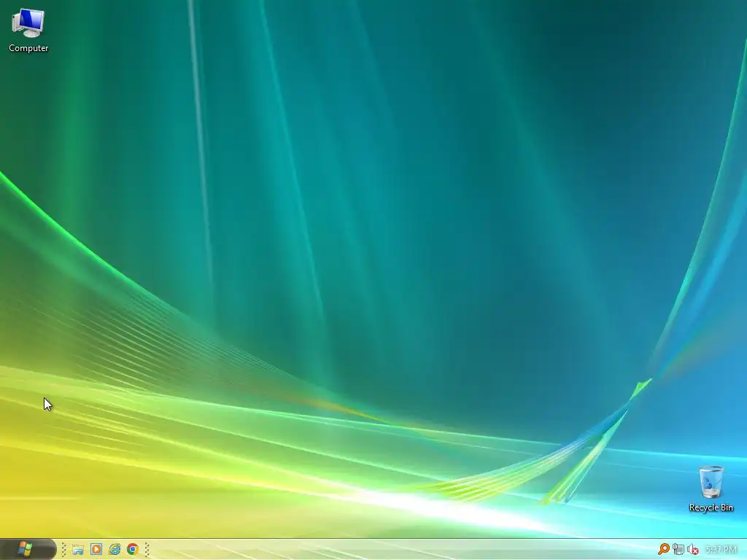The height and width of the screenshot is (560, 747).
Task: Open Google Chrome from quick launch
Action: [x=133, y=549]
